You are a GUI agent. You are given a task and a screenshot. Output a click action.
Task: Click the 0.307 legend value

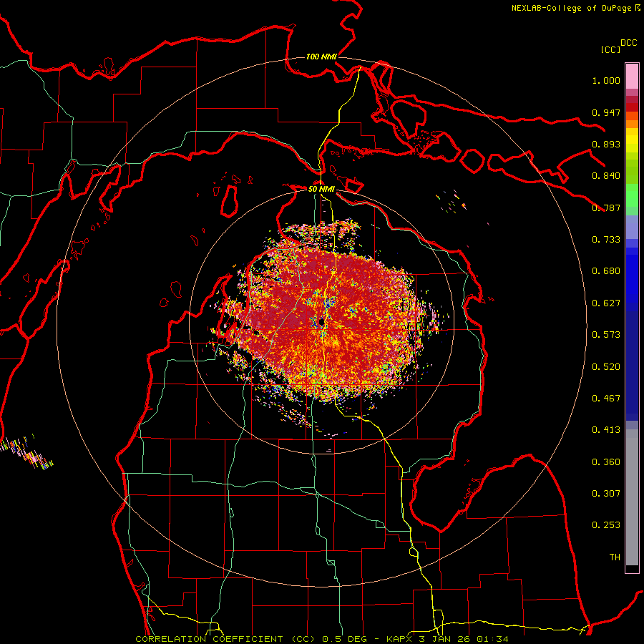click(606, 494)
